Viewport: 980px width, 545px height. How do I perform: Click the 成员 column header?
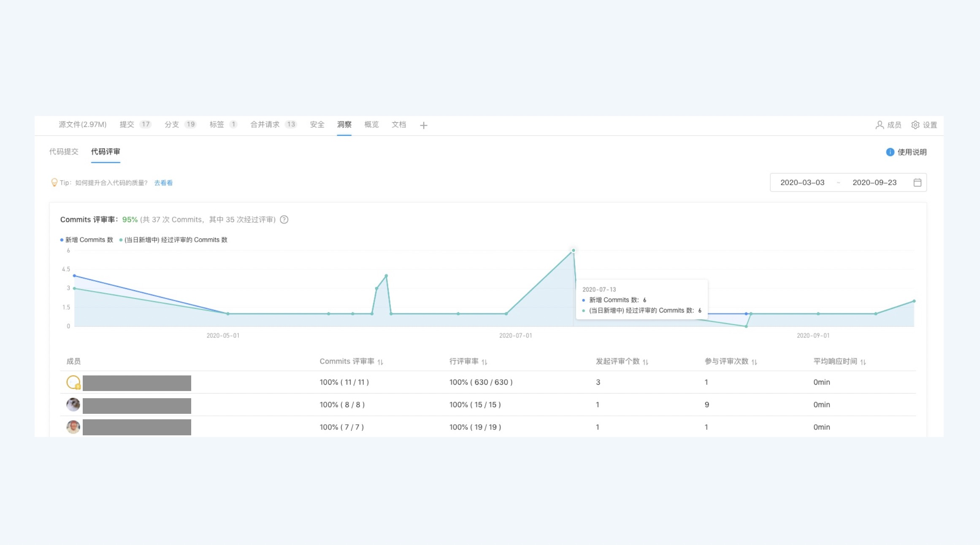tap(73, 362)
